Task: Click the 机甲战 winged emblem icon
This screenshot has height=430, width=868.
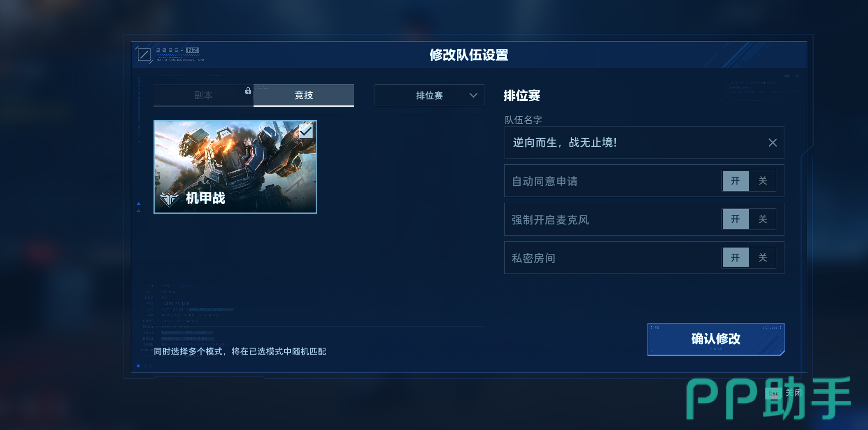Action: coord(169,198)
